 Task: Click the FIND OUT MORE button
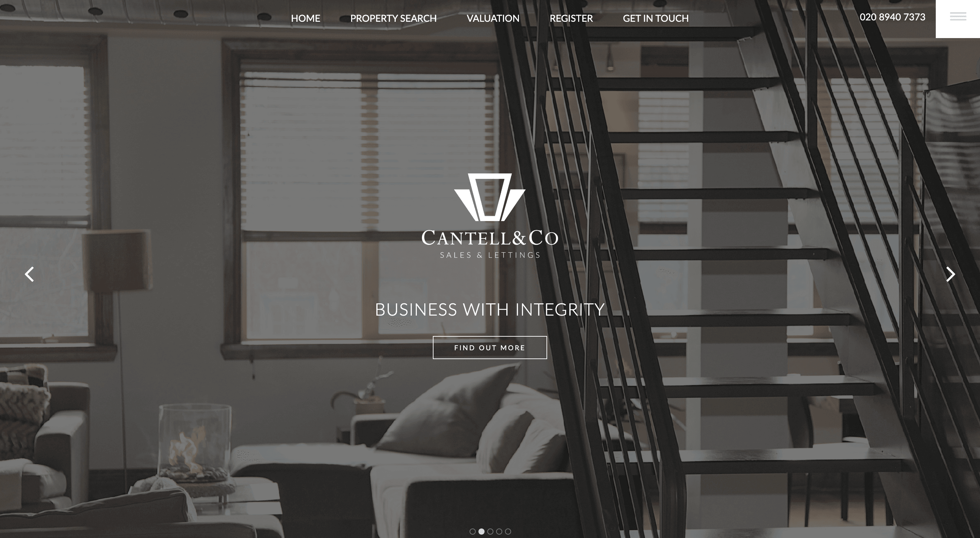coord(490,347)
